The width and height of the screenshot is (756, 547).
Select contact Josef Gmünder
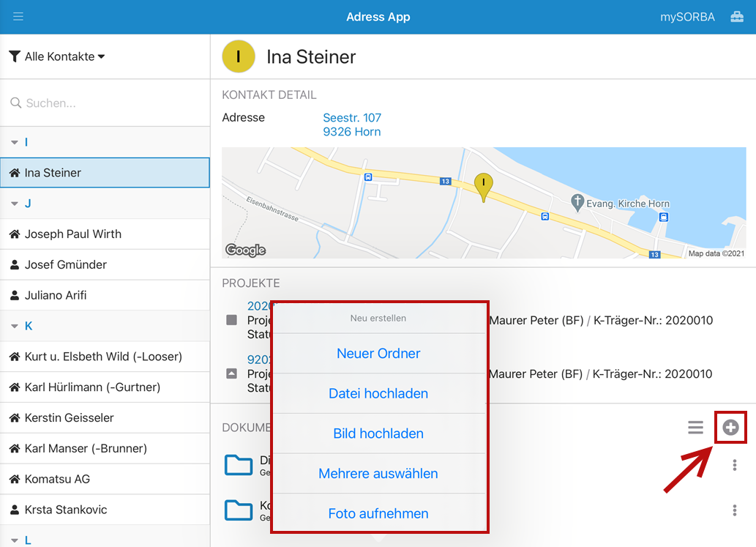(x=105, y=264)
